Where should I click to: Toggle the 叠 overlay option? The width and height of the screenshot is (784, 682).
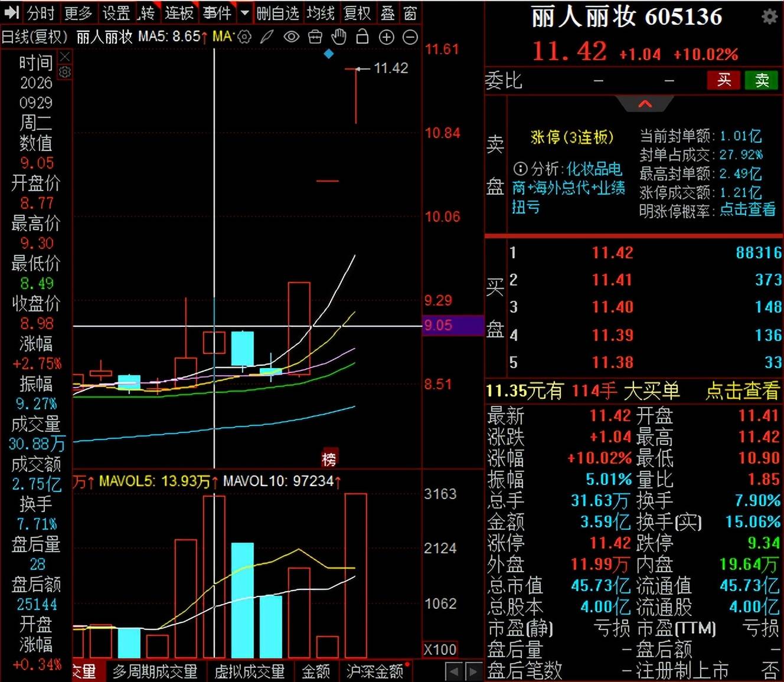click(x=387, y=12)
